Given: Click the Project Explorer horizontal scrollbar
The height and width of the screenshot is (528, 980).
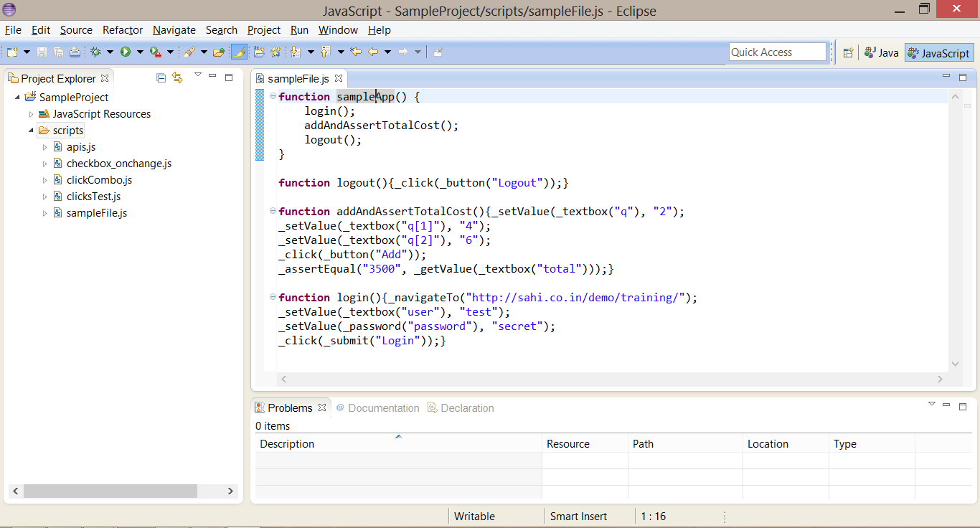Looking at the screenshot, I should tap(110, 491).
